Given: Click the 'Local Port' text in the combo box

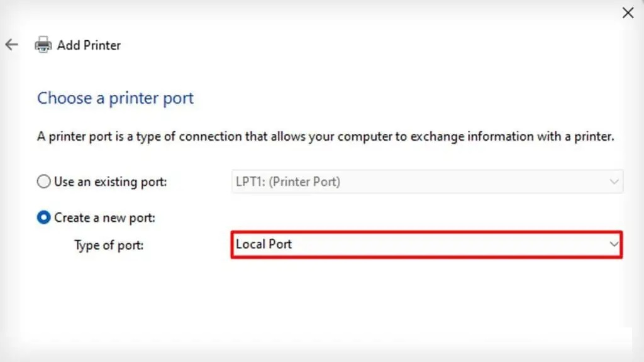Looking at the screenshot, I should [264, 244].
